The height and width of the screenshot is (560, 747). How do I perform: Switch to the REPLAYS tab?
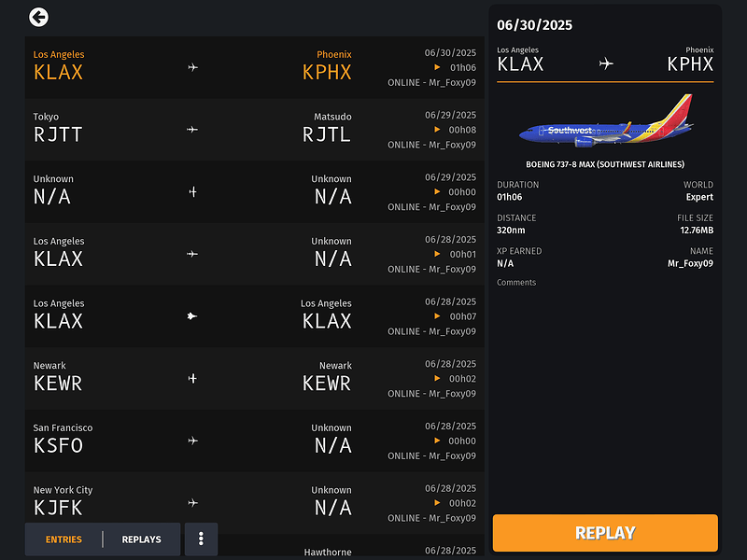[x=142, y=539]
